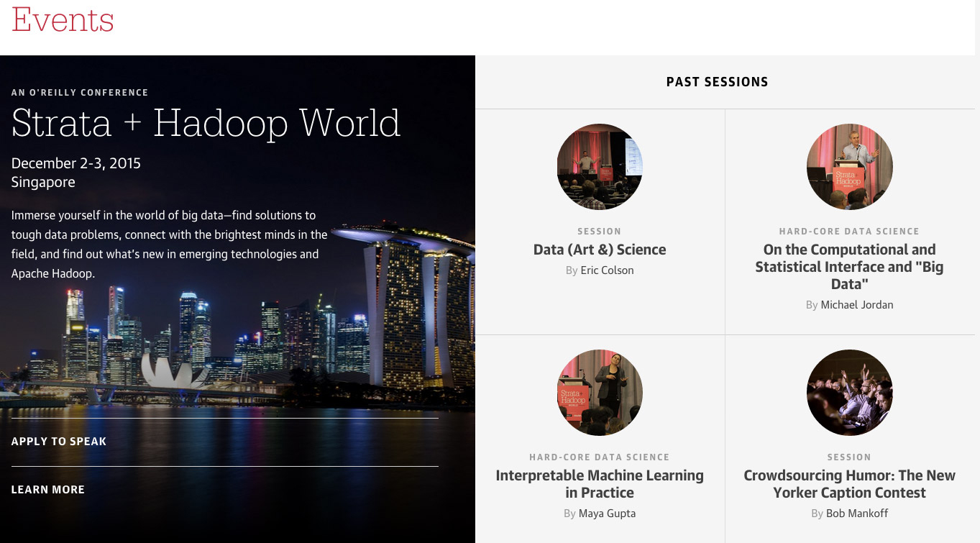Open the Michael Jordan session thumbnail
The width and height of the screenshot is (980, 543).
(x=849, y=167)
